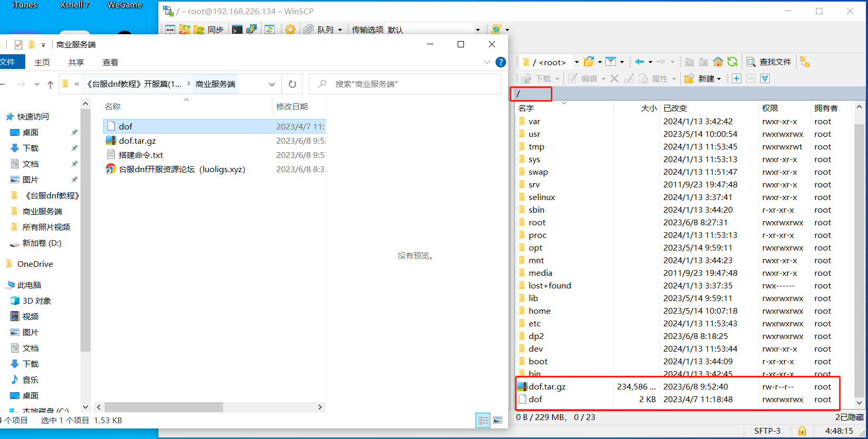868x439 pixels.
Task: Open OneDrive in navigation pane
Action: click(x=35, y=264)
